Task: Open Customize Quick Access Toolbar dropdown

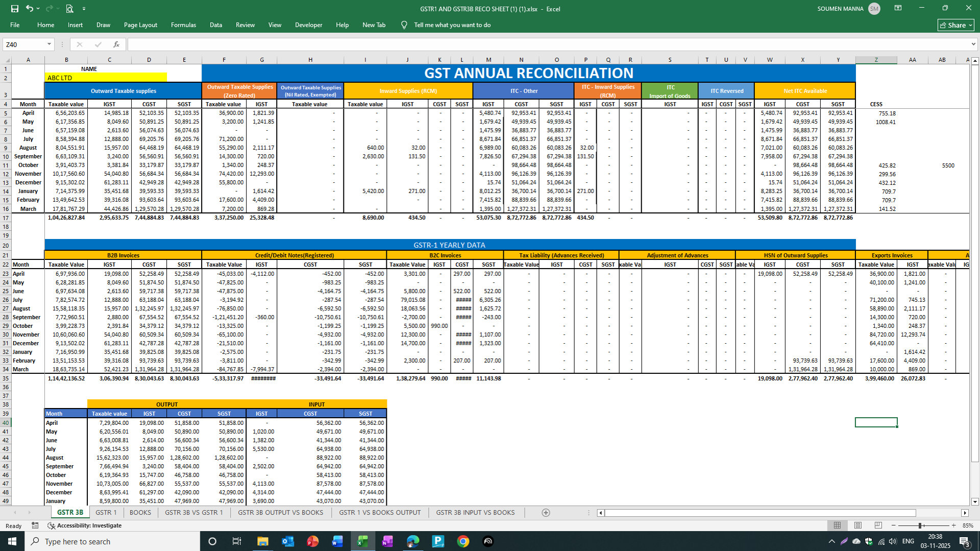Action: pyautogui.click(x=84, y=9)
